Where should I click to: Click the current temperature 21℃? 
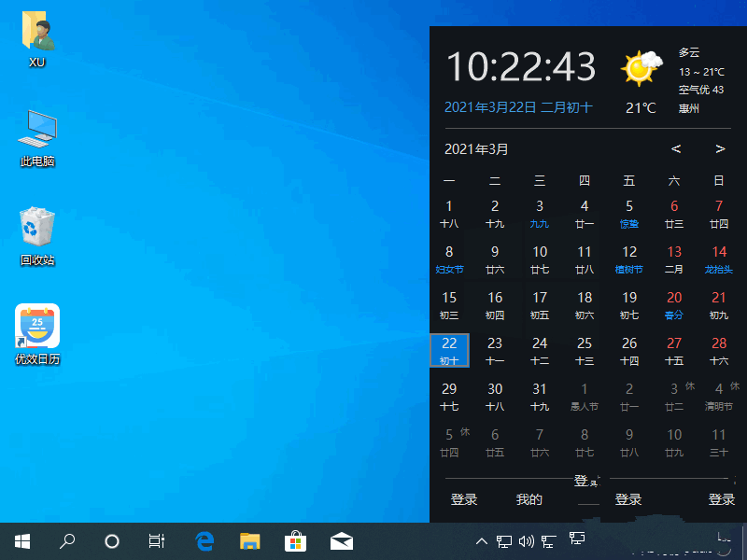(x=641, y=108)
